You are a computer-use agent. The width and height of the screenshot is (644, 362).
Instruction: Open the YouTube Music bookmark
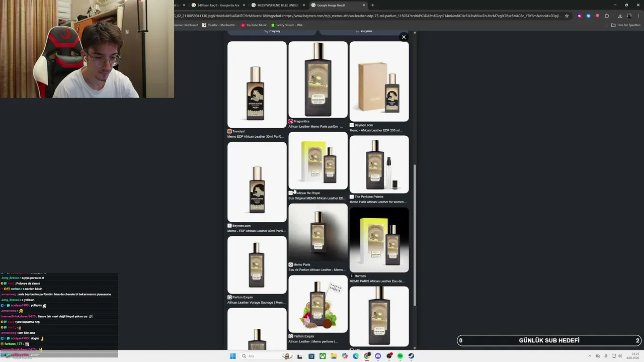254,25
